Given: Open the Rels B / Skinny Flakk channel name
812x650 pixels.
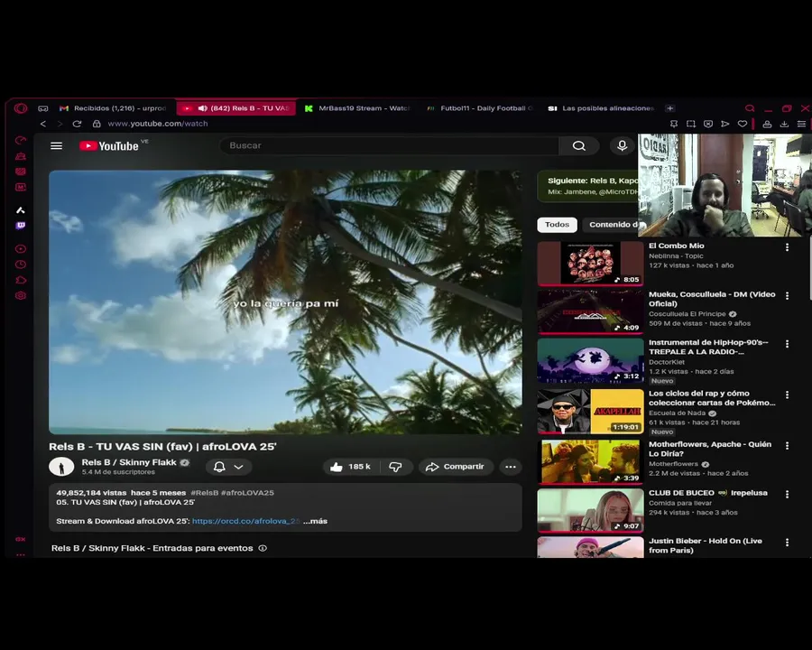Looking at the screenshot, I should [x=129, y=462].
